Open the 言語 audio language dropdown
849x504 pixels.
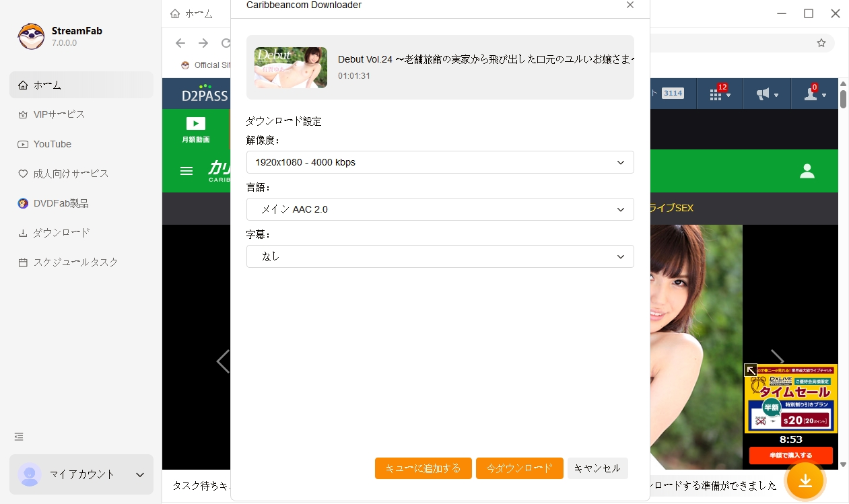(440, 209)
